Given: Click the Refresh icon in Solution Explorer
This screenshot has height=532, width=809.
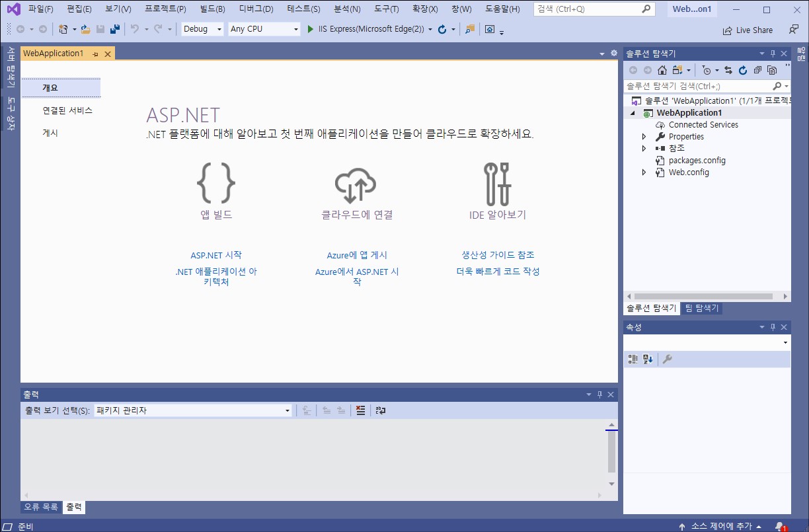Looking at the screenshot, I should tap(743, 70).
